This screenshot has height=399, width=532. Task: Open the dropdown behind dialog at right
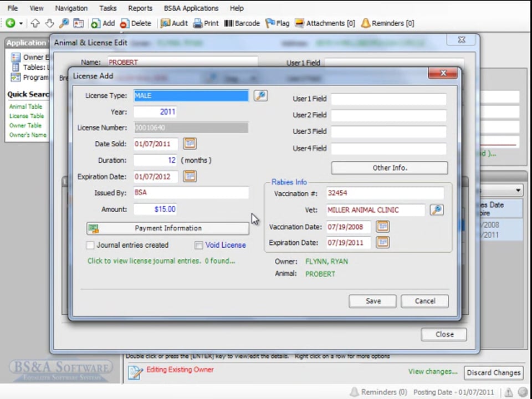pos(518,190)
